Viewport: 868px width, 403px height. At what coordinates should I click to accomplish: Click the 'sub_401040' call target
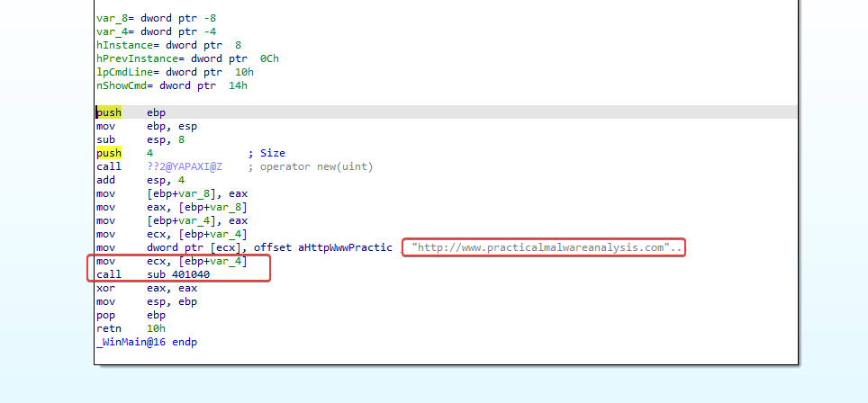[x=178, y=274]
